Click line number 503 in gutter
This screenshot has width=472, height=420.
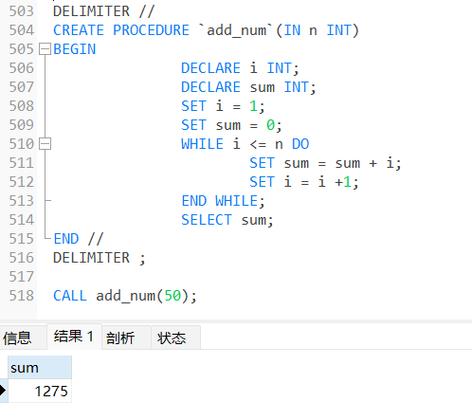21,11
